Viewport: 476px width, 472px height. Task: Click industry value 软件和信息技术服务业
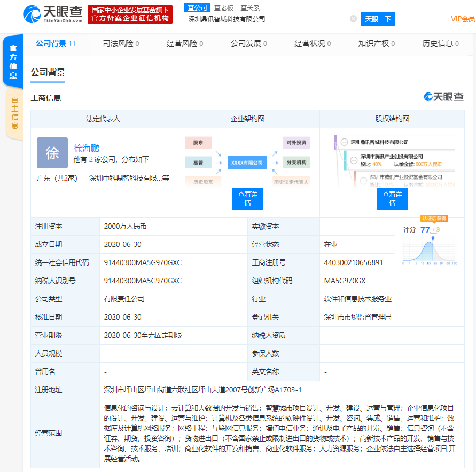[x=357, y=299]
